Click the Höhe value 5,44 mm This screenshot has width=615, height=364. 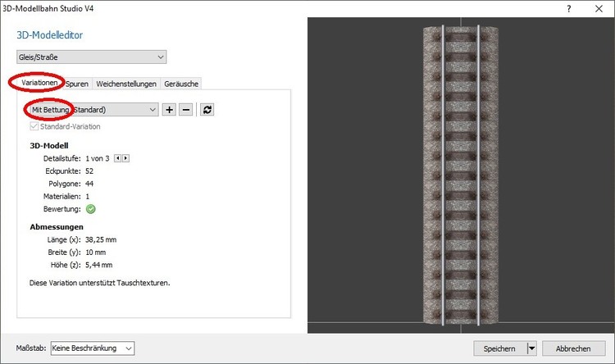coord(99,265)
